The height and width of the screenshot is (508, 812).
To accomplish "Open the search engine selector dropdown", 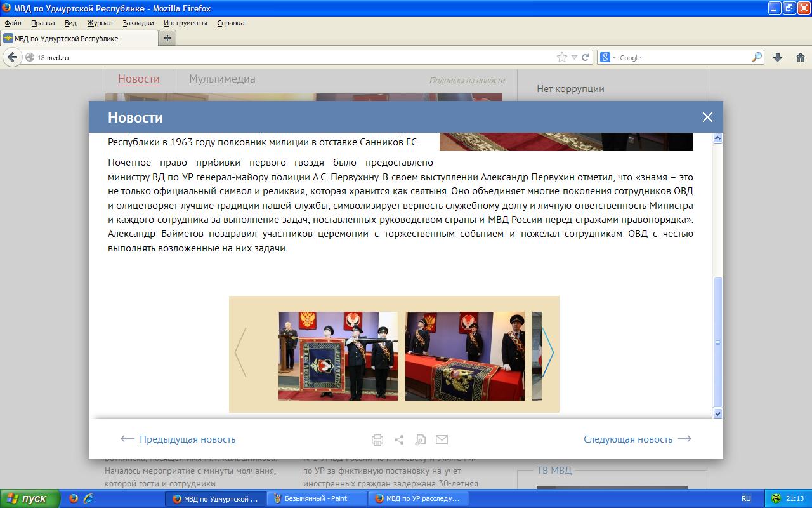I will (x=608, y=57).
